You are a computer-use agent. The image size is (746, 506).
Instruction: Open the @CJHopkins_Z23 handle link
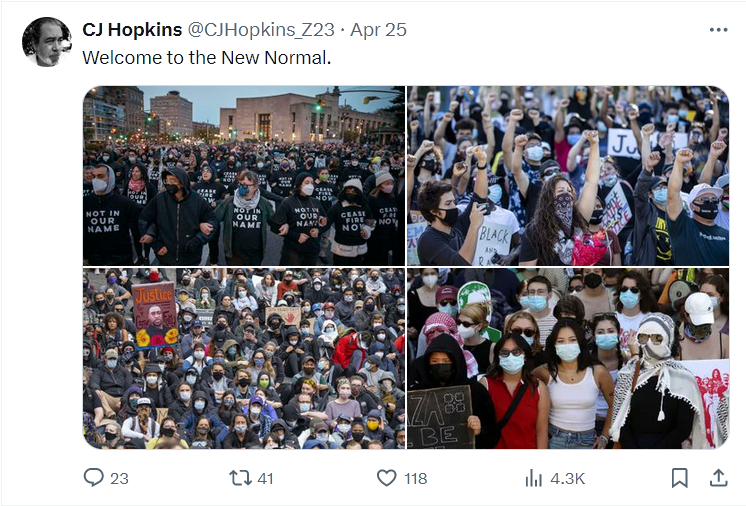[x=261, y=29]
